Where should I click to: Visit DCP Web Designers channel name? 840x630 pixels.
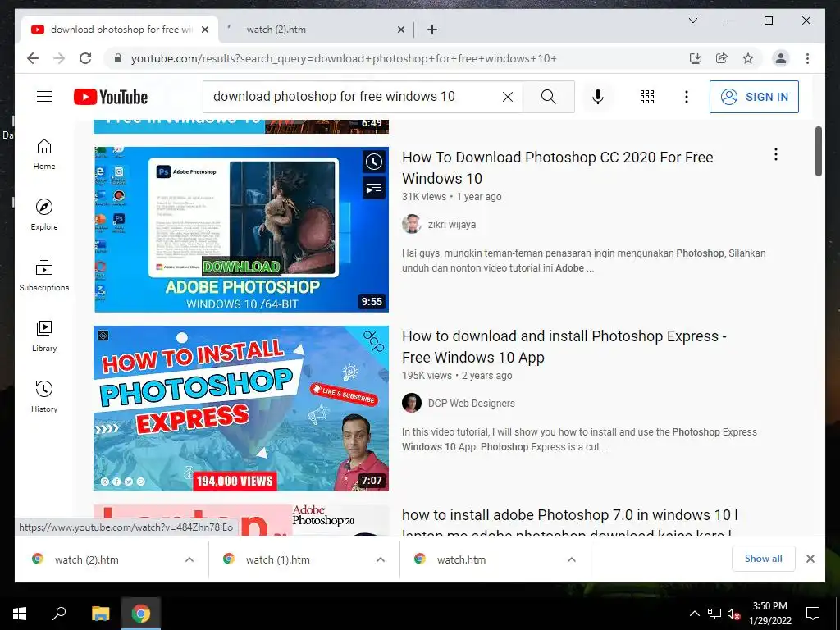click(471, 404)
